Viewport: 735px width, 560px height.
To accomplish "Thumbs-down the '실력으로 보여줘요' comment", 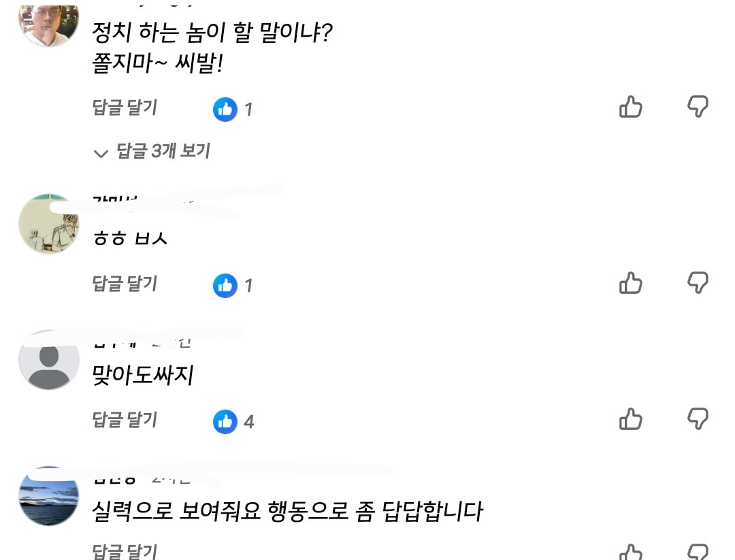I will point(698,552).
